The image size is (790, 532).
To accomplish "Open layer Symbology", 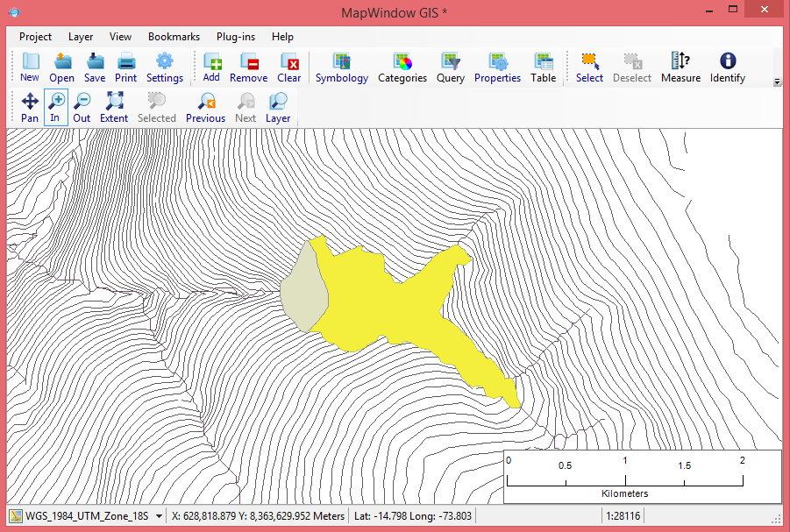I will coord(342,67).
